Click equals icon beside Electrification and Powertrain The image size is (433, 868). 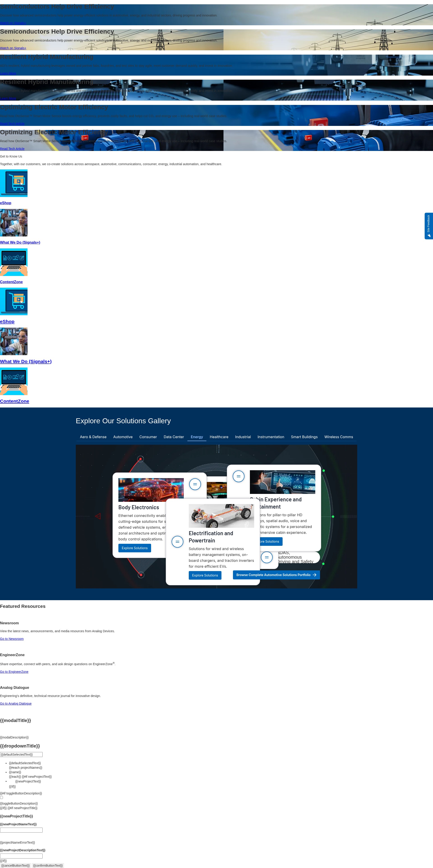click(177, 542)
